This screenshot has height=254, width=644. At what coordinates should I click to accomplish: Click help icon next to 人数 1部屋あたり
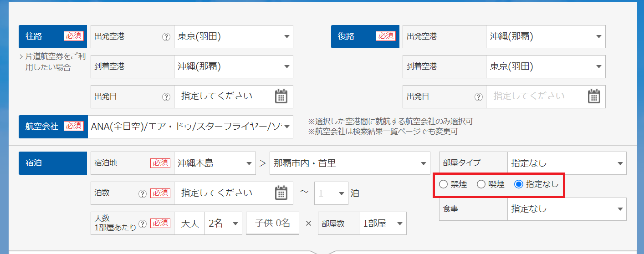click(x=143, y=224)
